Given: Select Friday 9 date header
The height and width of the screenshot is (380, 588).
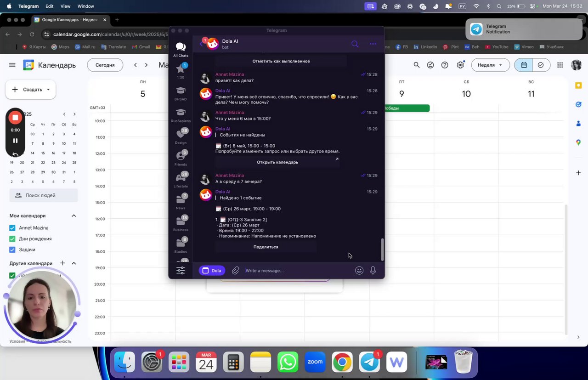Looking at the screenshot, I should click(x=401, y=94).
